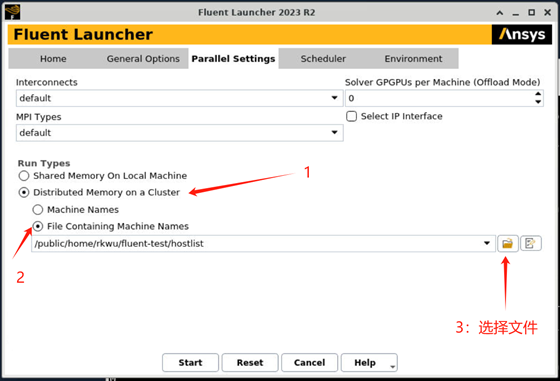Choose the Machine Names radio option
The image size is (560, 381).
[38, 210]
